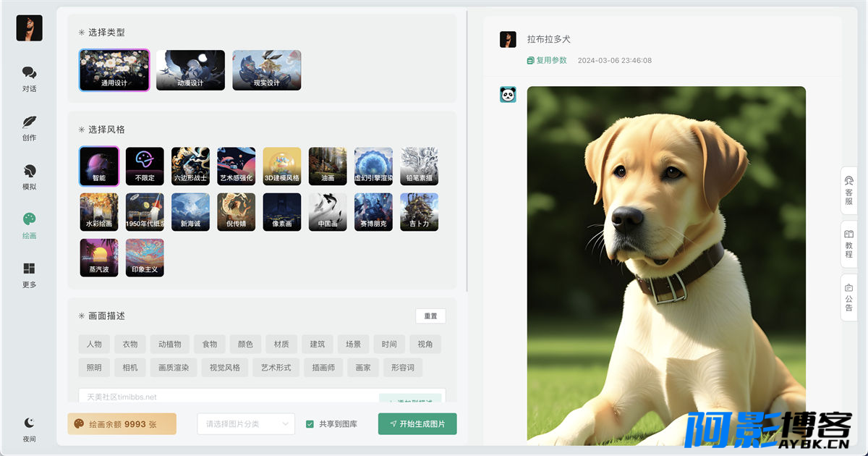This screenshot has height=456, width=868.
Task: Open the 模拟 simulation section
Action: [29, 177]
